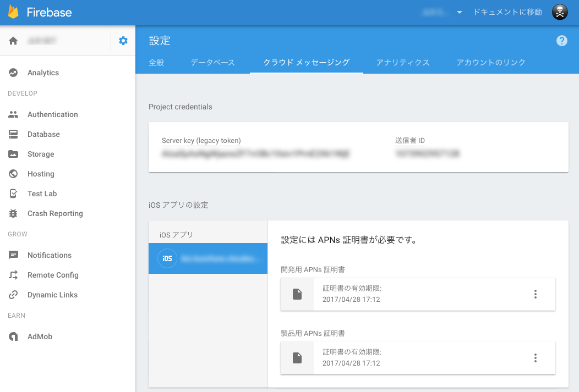Click the iOS アプリの設定 heading
Image resolution: width=579 pixels, height=392 pixels.
point(178,205)
